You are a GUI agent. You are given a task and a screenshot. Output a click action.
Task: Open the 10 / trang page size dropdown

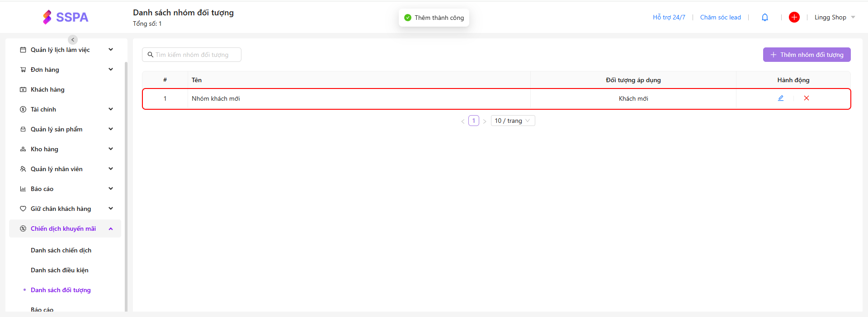pos(513,121)
